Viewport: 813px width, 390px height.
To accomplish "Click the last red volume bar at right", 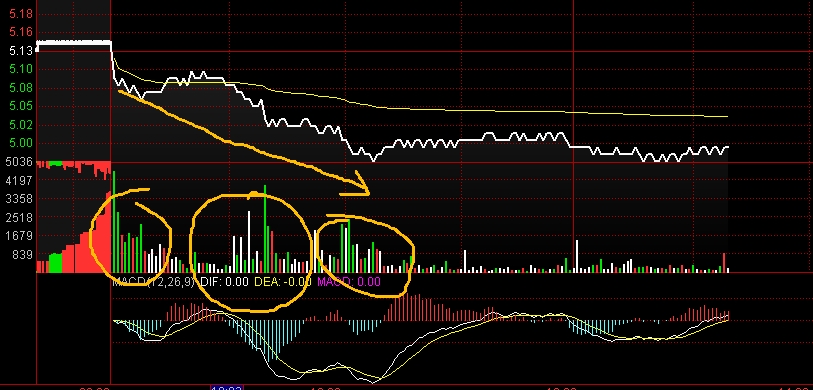I will (x=724, y=263).
